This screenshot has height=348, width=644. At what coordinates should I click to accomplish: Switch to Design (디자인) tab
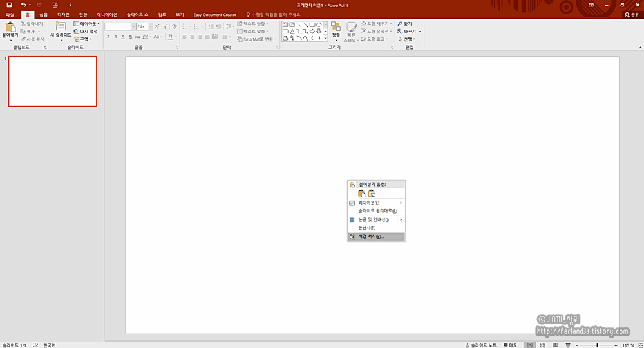(63, 14)
